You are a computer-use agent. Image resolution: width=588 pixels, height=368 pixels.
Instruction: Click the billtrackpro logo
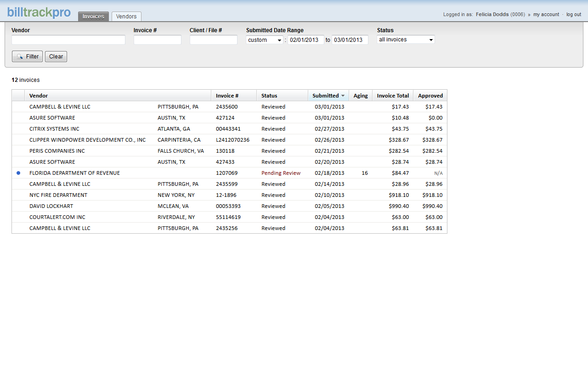coord(39,12)
